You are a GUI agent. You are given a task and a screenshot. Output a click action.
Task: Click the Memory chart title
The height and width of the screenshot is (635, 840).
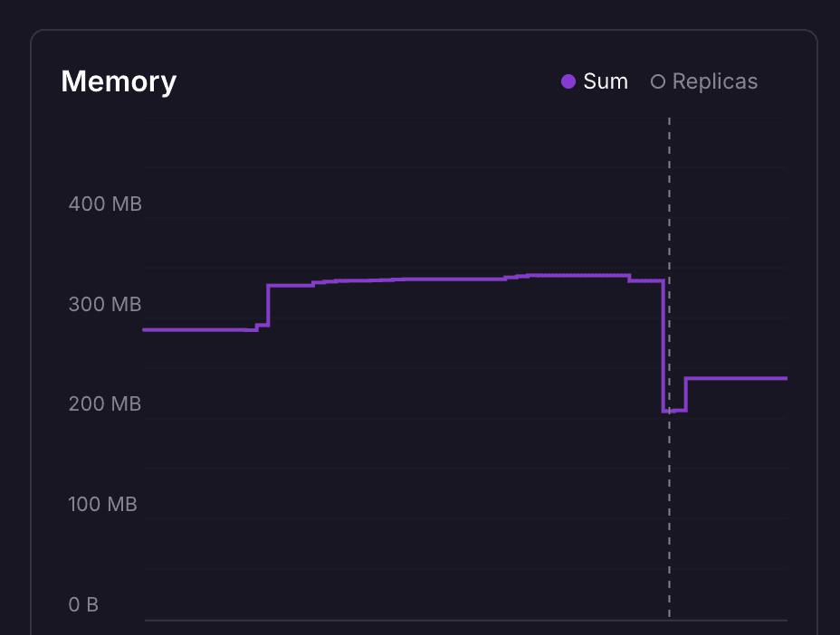coord(119,81)
